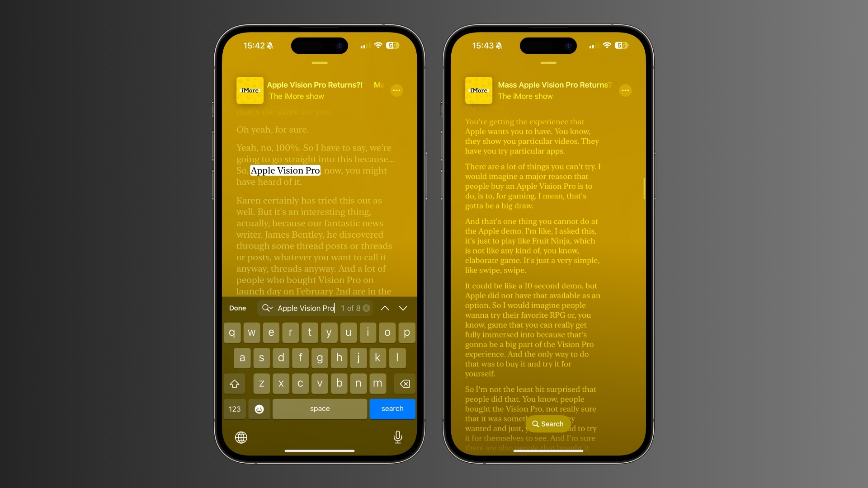Toggle the 123 numeric keyboard
Viewport: 868px width, 488px height.
(x=236, y=408)
